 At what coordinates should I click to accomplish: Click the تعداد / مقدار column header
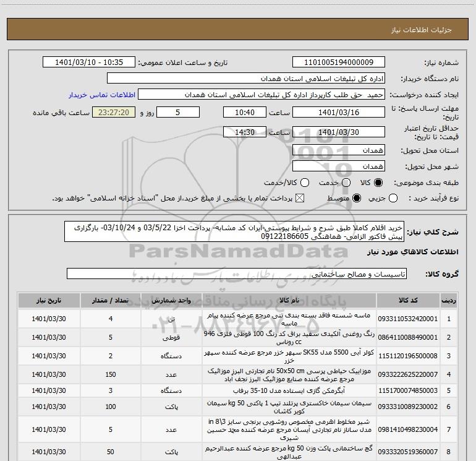(111, 300)
